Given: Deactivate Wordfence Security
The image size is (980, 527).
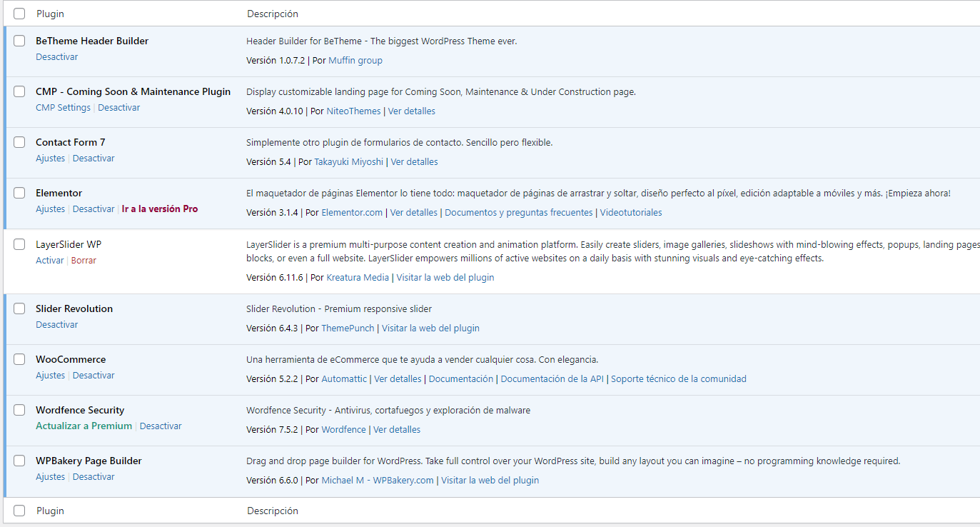Looking at the screenshot, I should (161, 426).
